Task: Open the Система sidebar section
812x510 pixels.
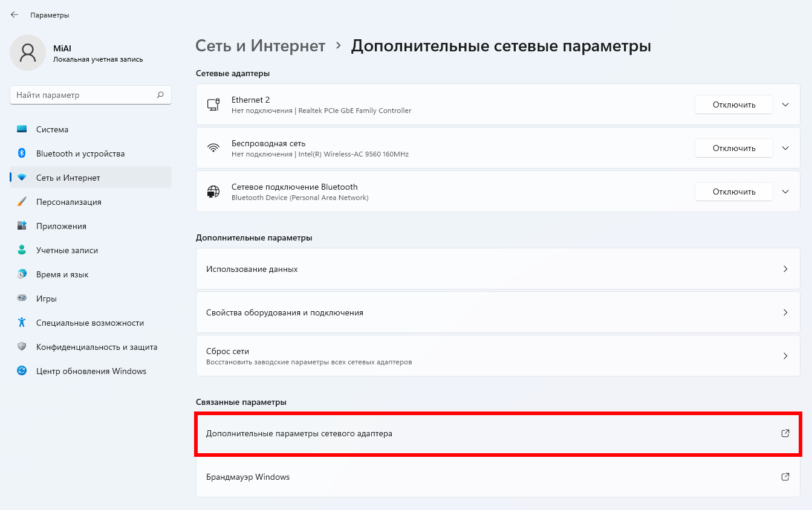Action: (x=52, y=129)
